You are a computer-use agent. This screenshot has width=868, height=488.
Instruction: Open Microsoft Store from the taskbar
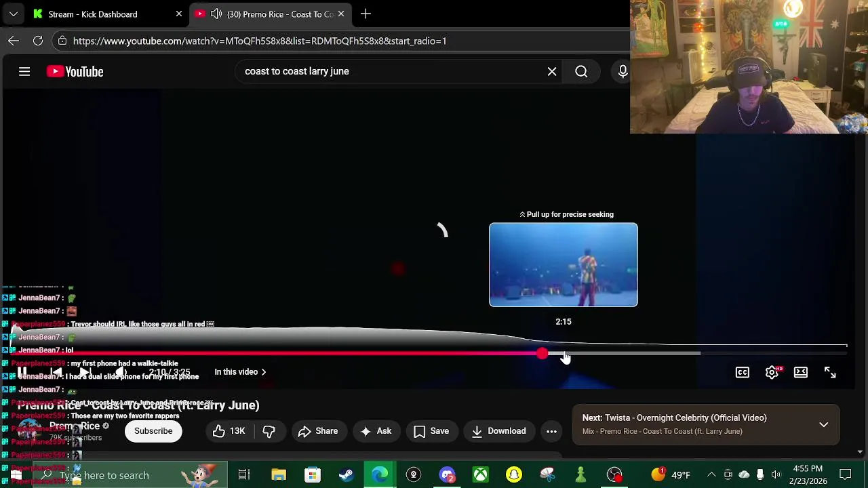tap(312, 474)
